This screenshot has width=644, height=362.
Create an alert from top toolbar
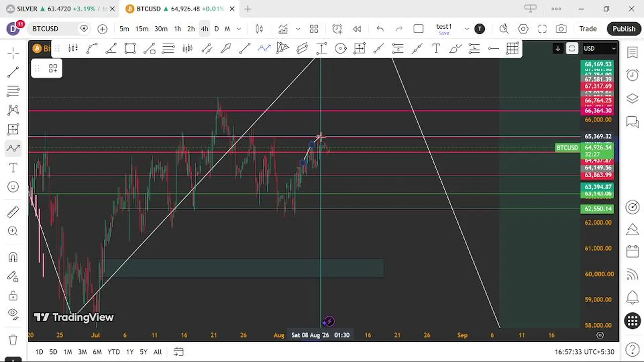pos(337,29)
